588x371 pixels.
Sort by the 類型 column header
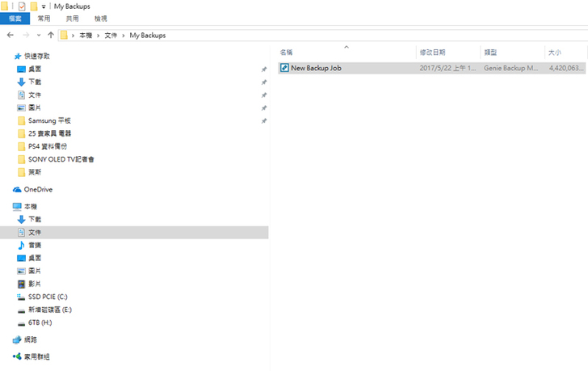click(490, 53)
